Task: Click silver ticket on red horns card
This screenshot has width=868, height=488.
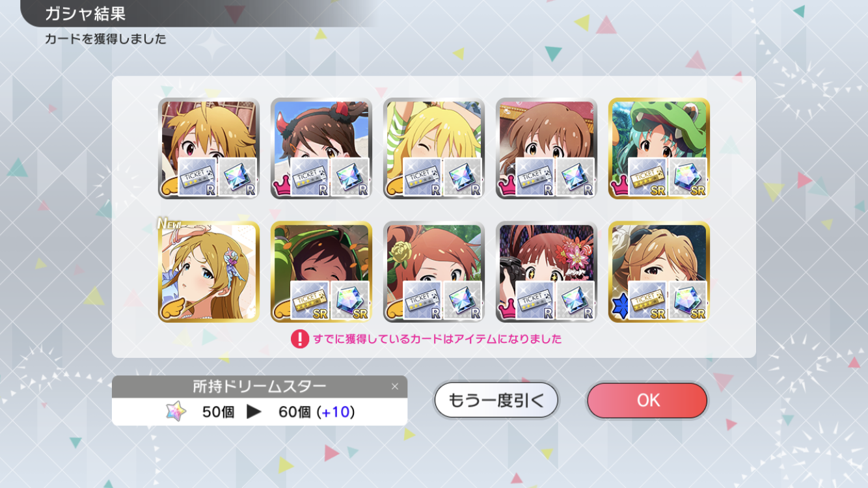Action: click(309, 177)
